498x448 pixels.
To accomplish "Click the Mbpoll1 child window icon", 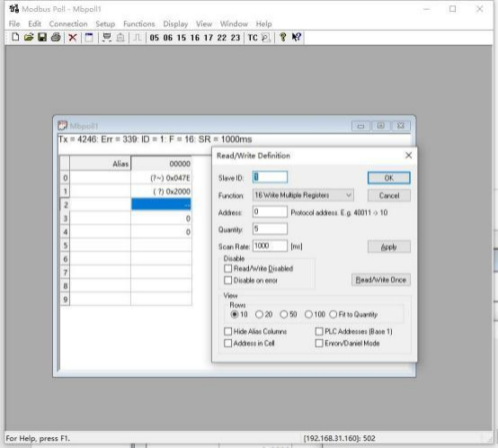I will pos(62,126).
